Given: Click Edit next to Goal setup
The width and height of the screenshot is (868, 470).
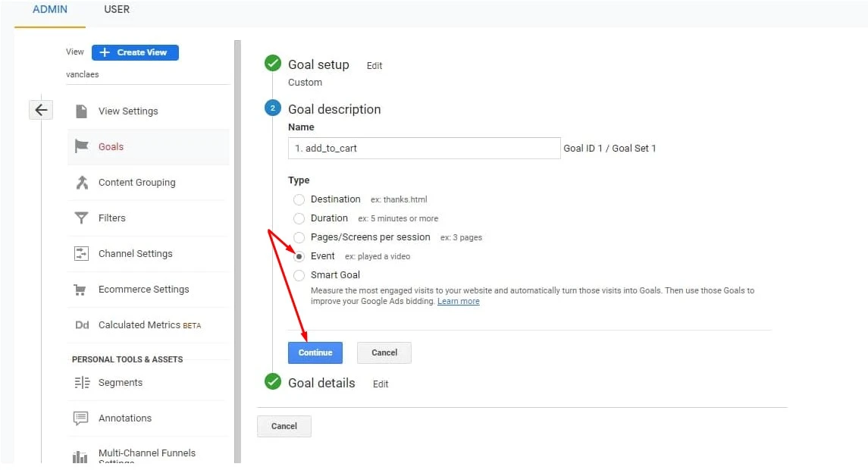Looking at the screenshot, I should 374,65.
